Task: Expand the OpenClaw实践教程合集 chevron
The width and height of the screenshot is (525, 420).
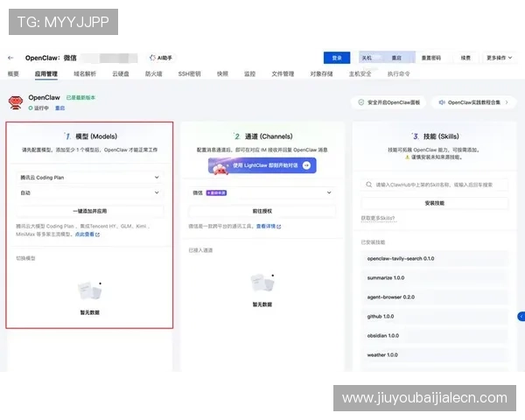Action: [507, 102]
